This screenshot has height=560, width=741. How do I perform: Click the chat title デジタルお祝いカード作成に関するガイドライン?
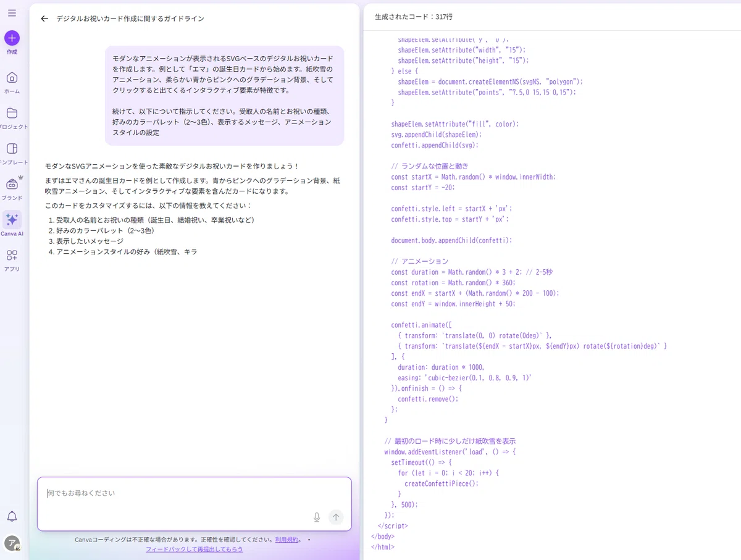[x=130, y=19]
